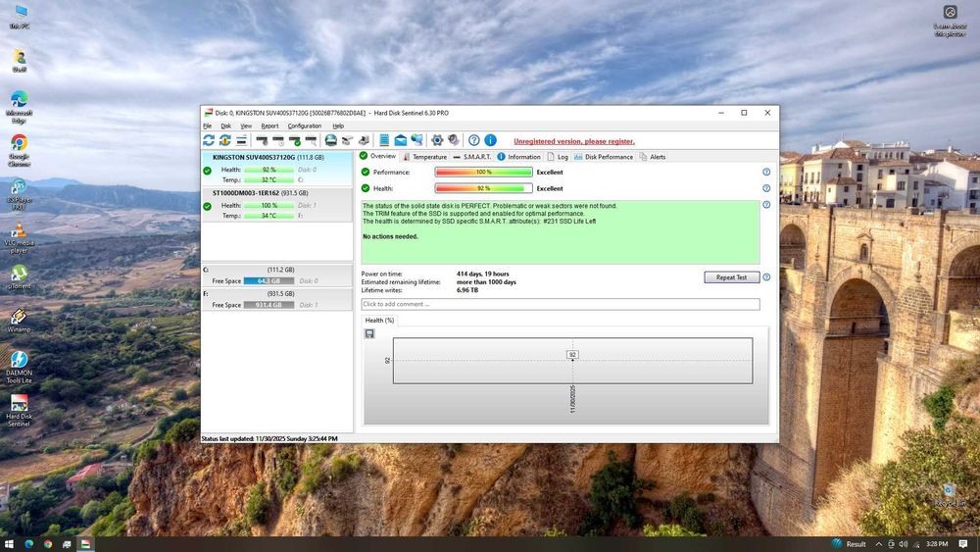Click Hard Disk Sentinel taskbar button
This screenshot has height=552, width=980.
click(x=85, y=544)
